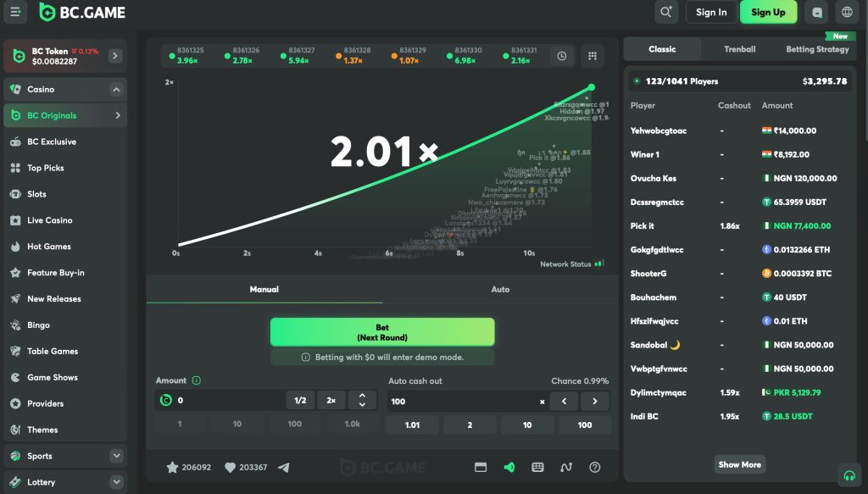Switch to the Auto tab
The image size is (868, 494).
click(x=500, y=289)
